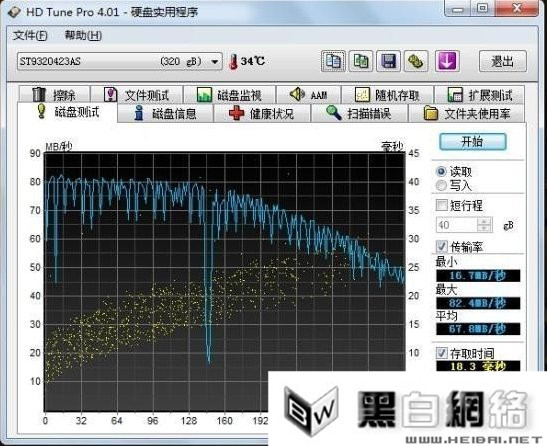Enable the 短行程 short stroke checkbox
Image resolution: width=547 pixels, height=446 pixels.
[442, 205]
